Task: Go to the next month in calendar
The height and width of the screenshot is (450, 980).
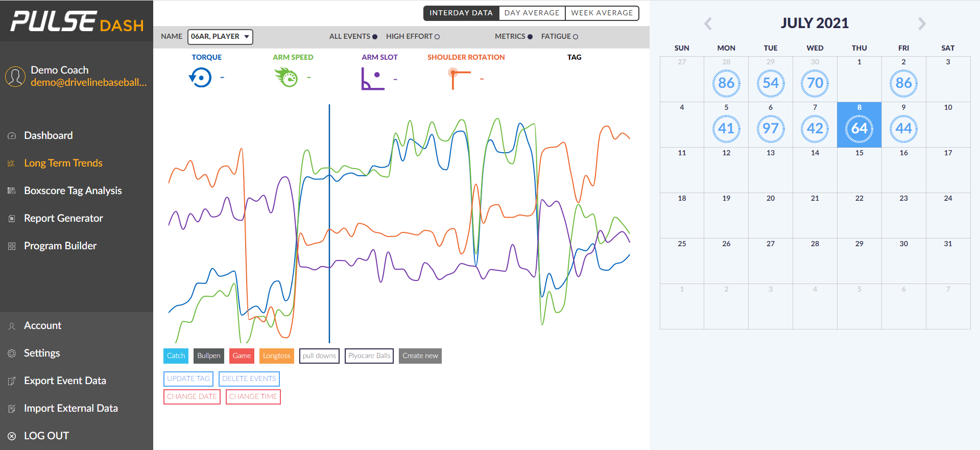Action: coord(922,23)
